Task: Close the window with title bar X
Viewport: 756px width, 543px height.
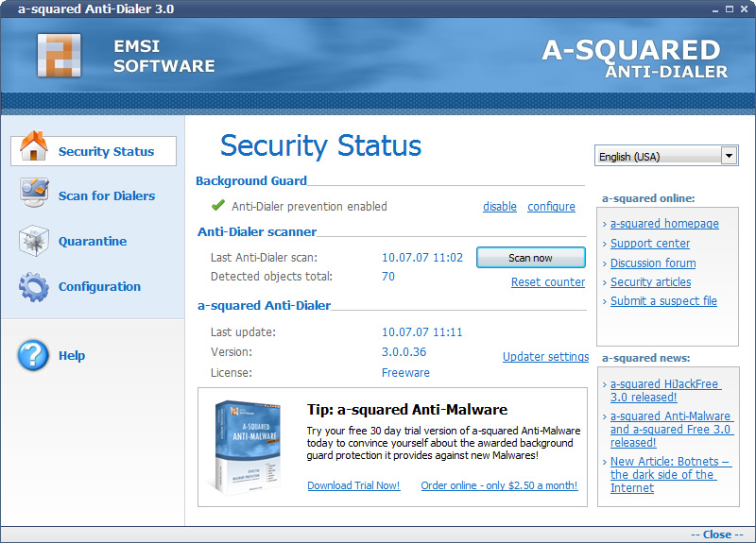Action: [744, 9]
